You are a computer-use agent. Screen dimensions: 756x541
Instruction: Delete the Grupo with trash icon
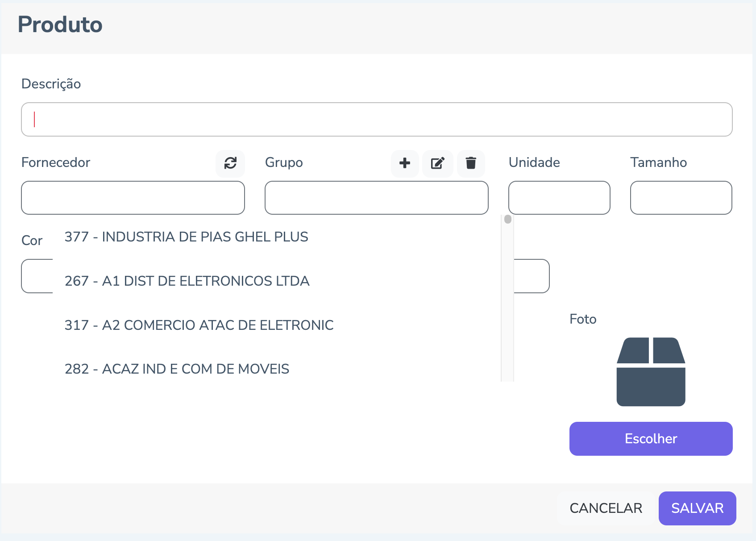click(471, 163)
